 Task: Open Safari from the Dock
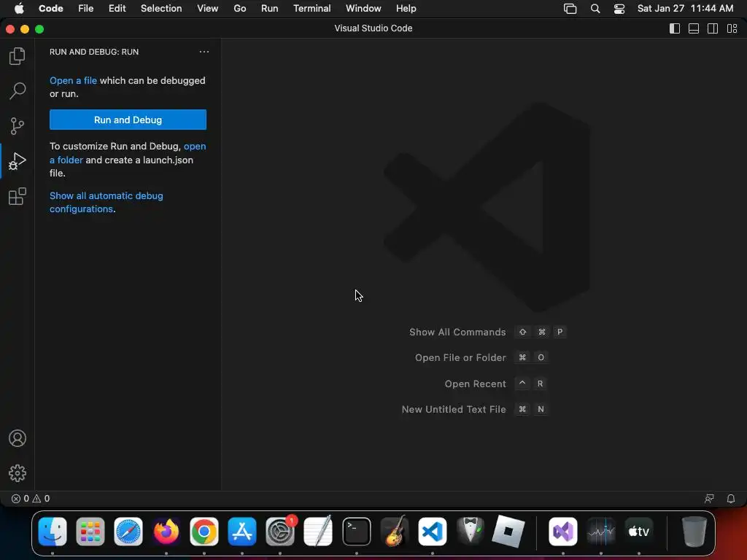128,531
